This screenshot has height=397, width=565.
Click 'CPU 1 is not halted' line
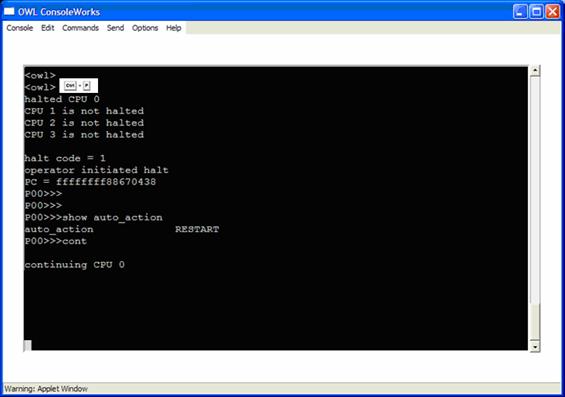coord(84,111)
